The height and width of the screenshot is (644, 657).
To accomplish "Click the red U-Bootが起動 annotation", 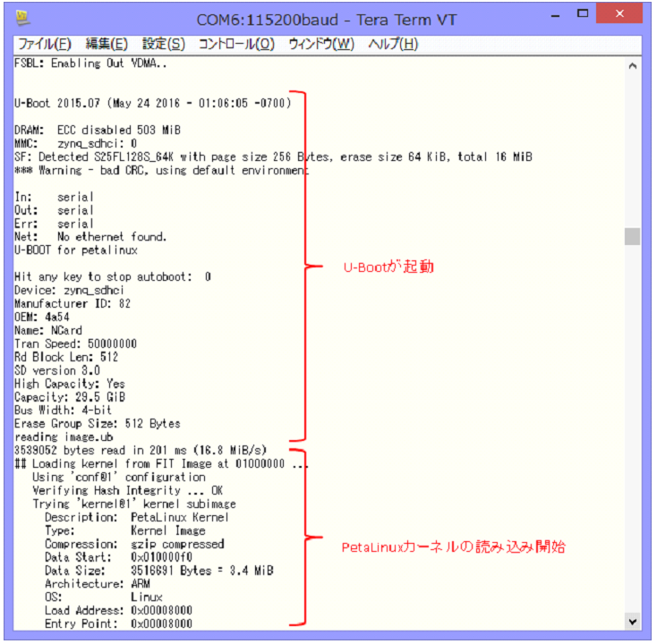I will (388, 267).
